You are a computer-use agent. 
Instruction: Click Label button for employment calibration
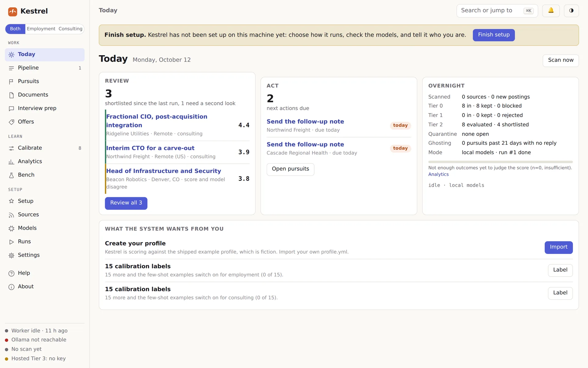(560, 270)
